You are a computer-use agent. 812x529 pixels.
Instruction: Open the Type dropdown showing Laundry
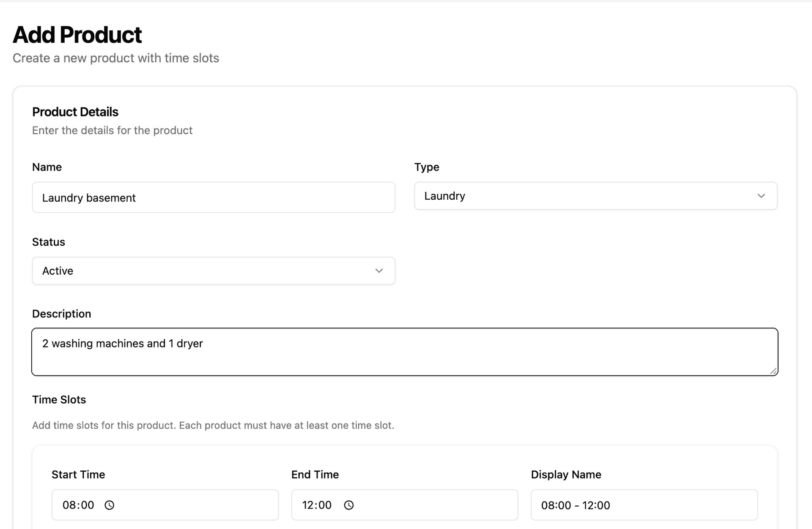[595, 196]
